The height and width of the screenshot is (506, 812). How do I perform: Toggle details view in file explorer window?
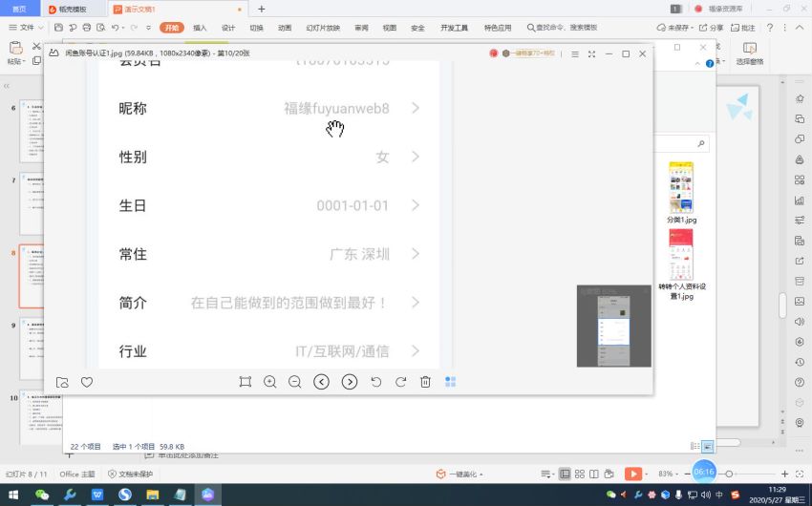(694, 446)
